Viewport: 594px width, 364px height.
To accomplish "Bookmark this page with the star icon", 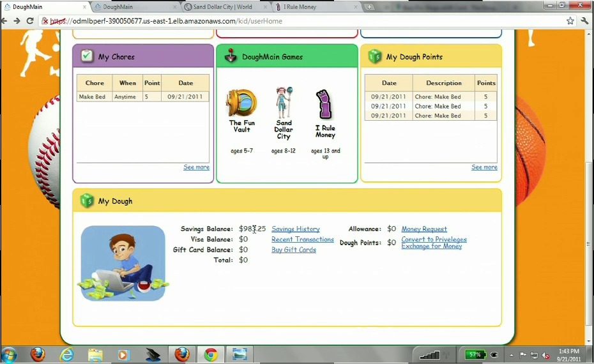I will (570, 21).
